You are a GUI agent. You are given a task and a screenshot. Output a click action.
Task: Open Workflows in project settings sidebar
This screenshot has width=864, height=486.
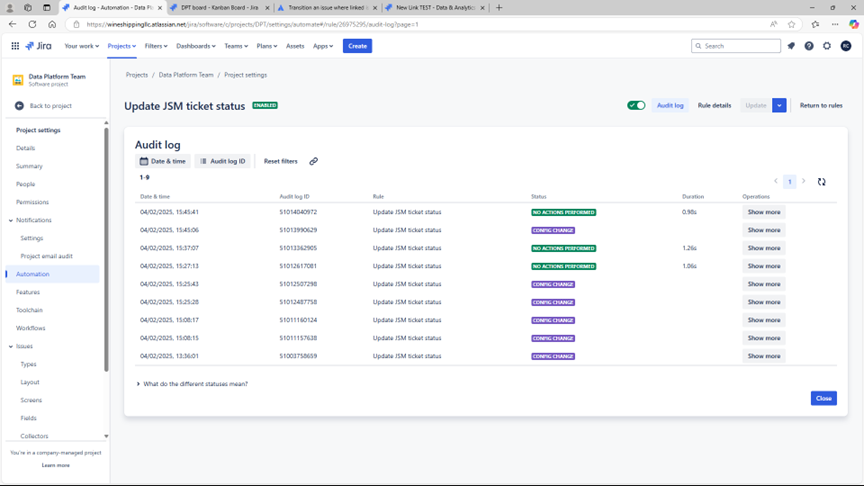tap(30, 328)
